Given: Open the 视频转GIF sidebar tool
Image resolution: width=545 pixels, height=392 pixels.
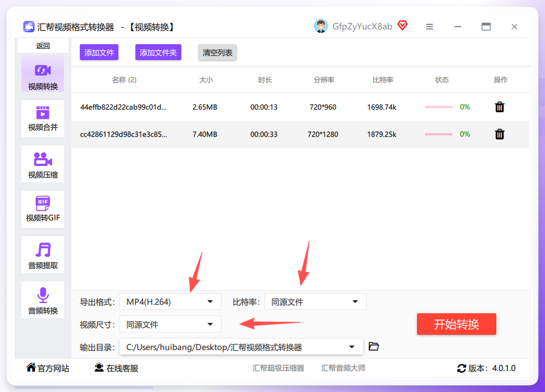Looking at the screenshot, I should point(42,209).
